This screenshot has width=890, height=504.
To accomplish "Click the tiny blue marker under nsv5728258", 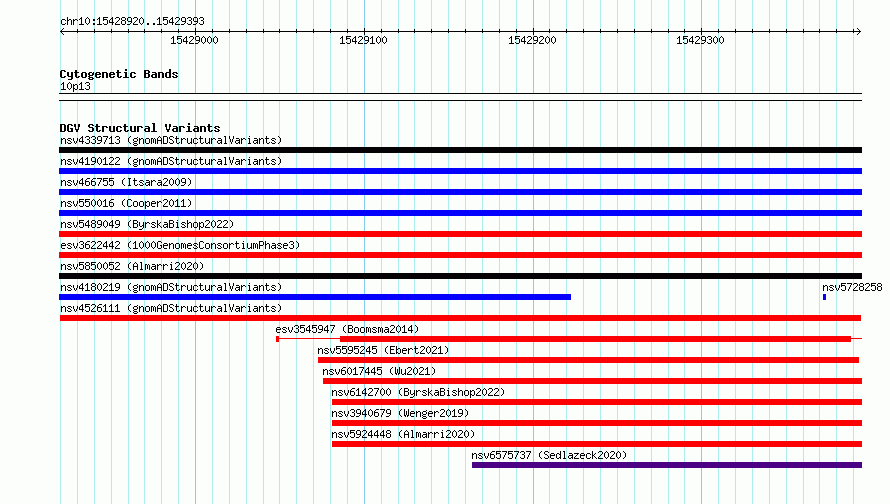I will [x=824, y=297].
